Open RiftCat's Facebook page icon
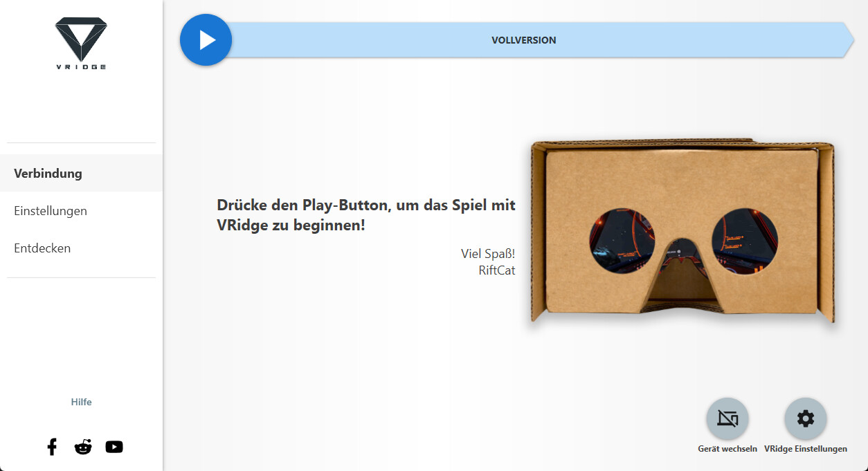This screenshot has width=868, height=471. [x=52, y=447]
